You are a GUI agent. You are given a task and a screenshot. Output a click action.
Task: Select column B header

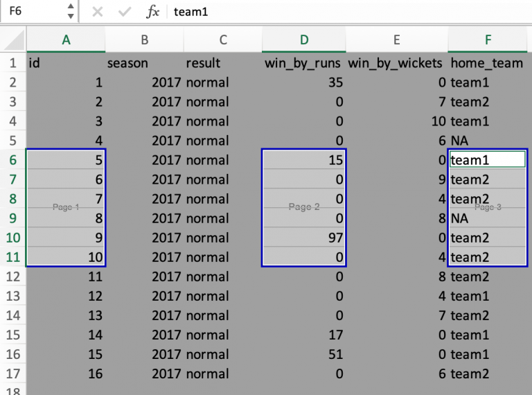tap(145, 40)
